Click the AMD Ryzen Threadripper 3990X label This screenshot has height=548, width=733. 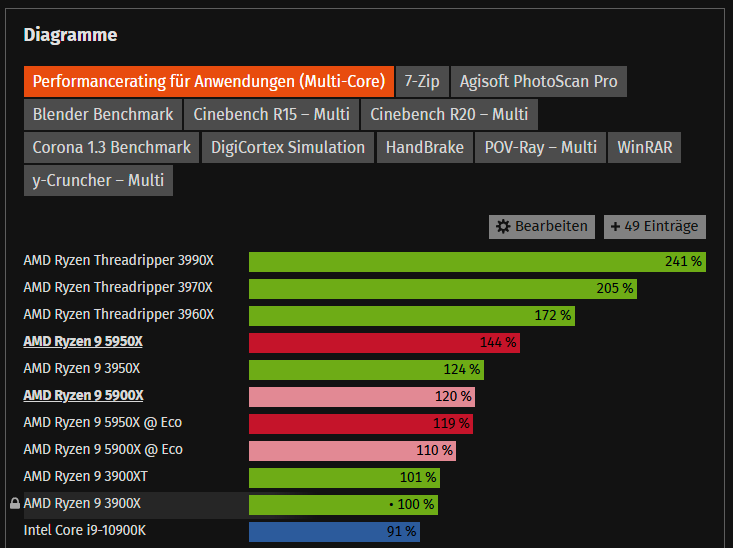pos(119,260)
